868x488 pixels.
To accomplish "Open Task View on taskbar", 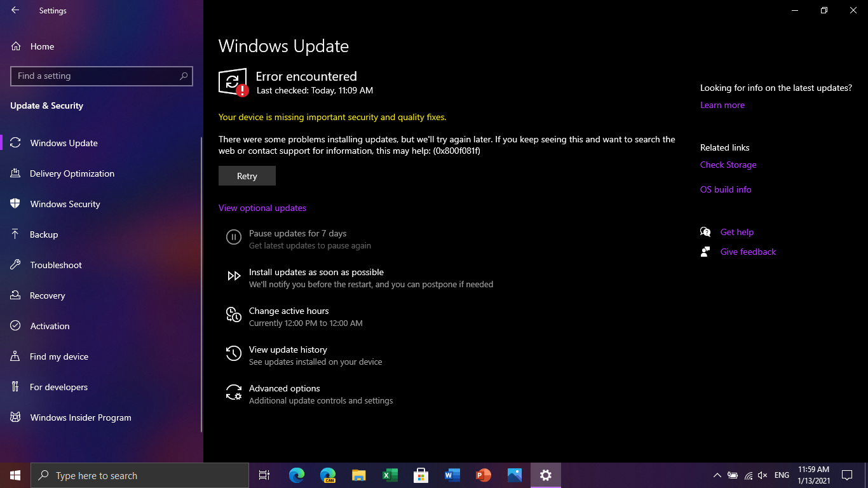I will coord(264,475).
